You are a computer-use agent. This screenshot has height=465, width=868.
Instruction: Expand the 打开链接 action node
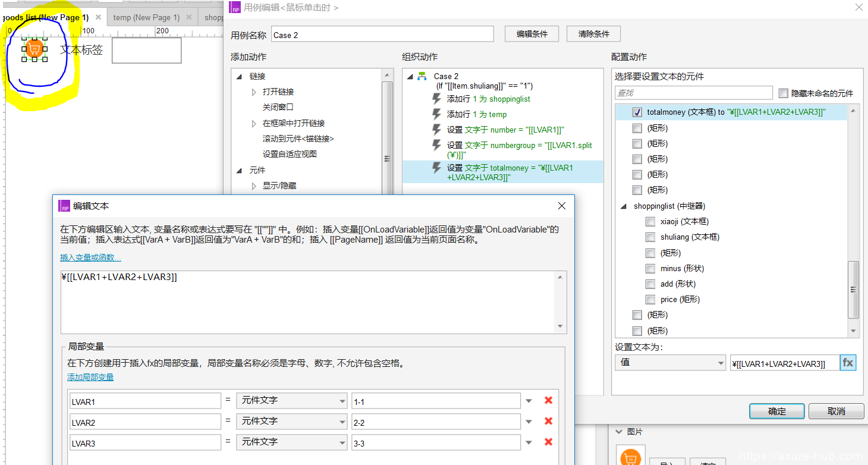point(254,92)
